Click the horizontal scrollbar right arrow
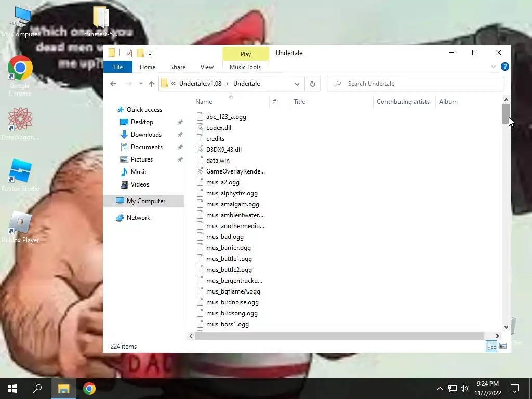This screenshot has height=399, width=532. click(497, 336)
